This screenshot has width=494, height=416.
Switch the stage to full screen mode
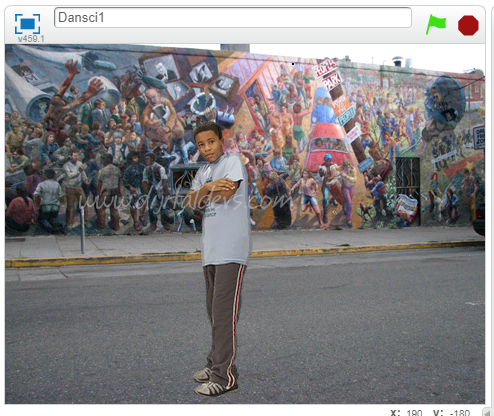click(x=27, y=24)
